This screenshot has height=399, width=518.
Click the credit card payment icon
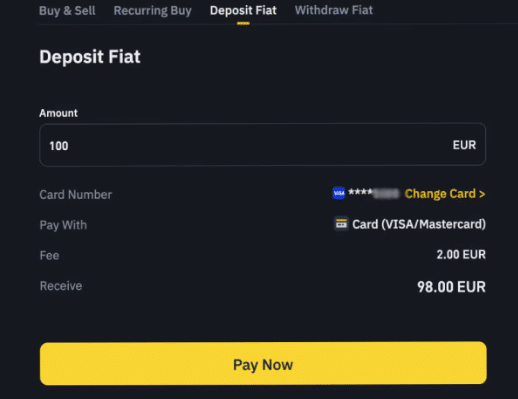(x=341, y=224)
